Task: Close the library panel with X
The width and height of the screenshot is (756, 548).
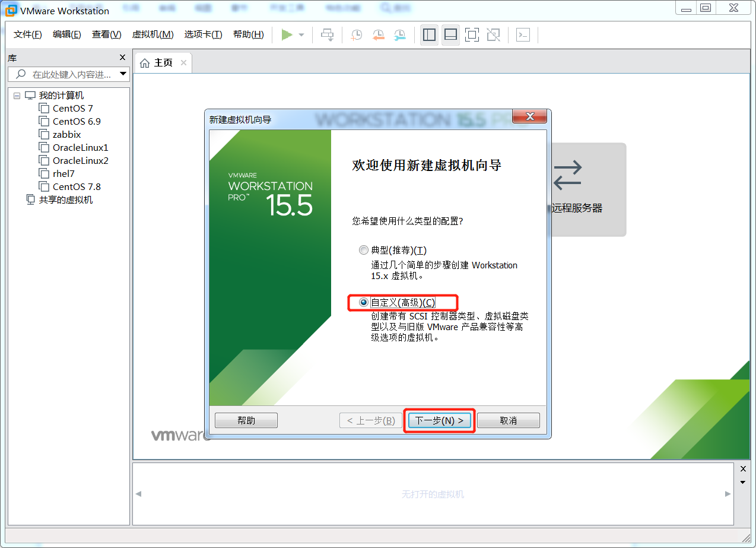Action: 122,58
